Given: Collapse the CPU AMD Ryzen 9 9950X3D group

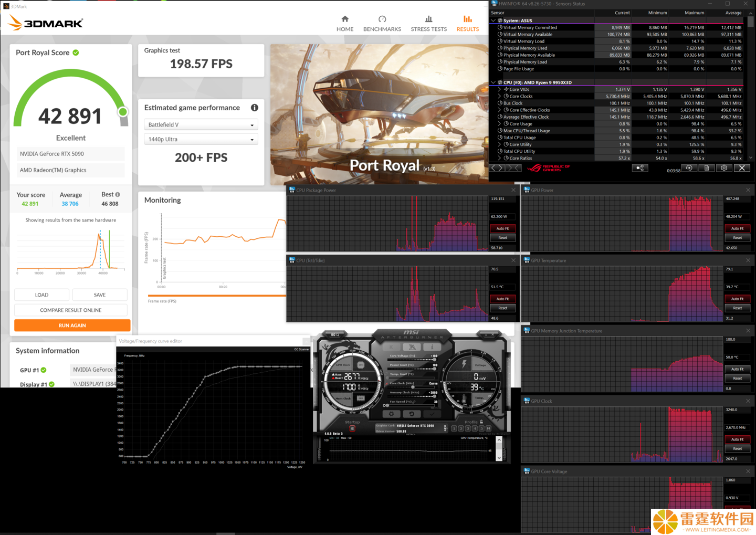Looking at the screenshot, I should point(493,82).
